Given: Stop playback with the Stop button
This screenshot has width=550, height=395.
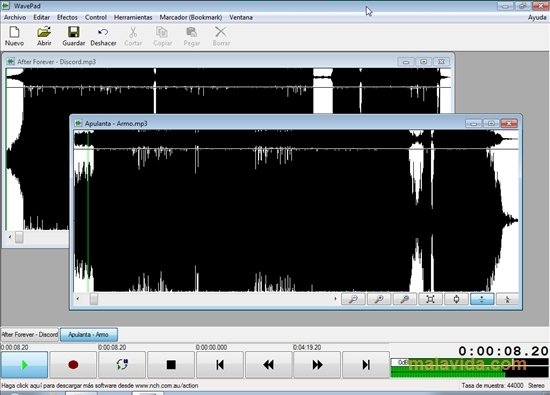Looking at the screenshot, I should click(171, 365).
